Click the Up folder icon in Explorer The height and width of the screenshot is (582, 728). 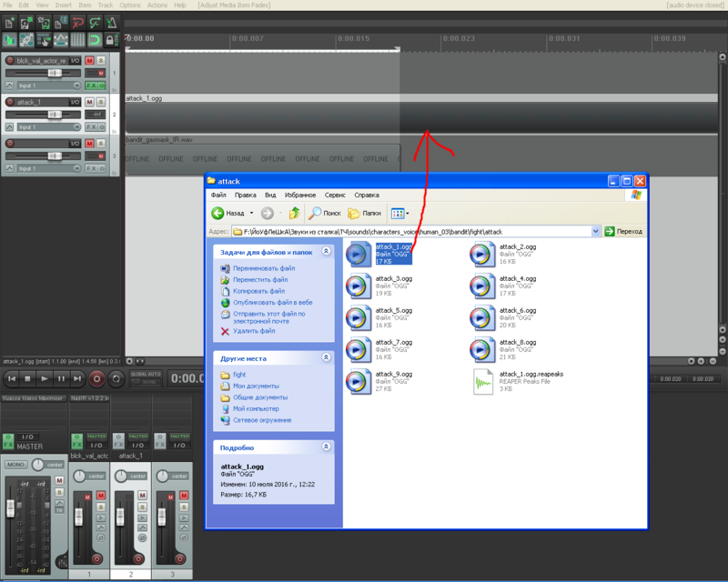coord(294,213)
